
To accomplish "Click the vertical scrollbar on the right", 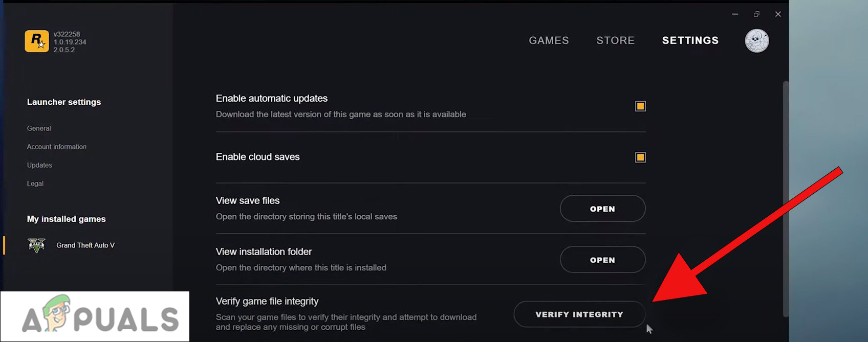I will click(785, 204).
